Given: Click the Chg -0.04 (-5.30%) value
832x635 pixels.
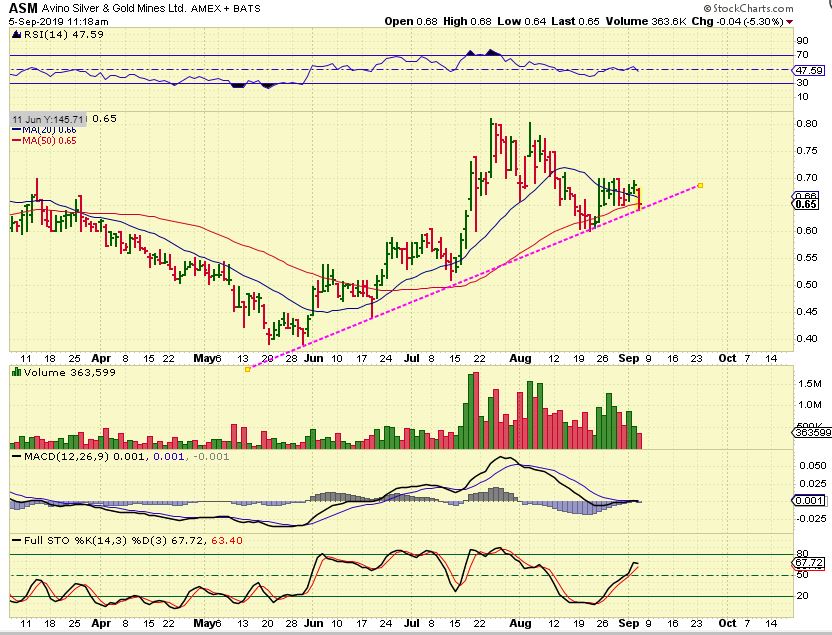Looking at the screenshot, I should (x=738, y=22).
